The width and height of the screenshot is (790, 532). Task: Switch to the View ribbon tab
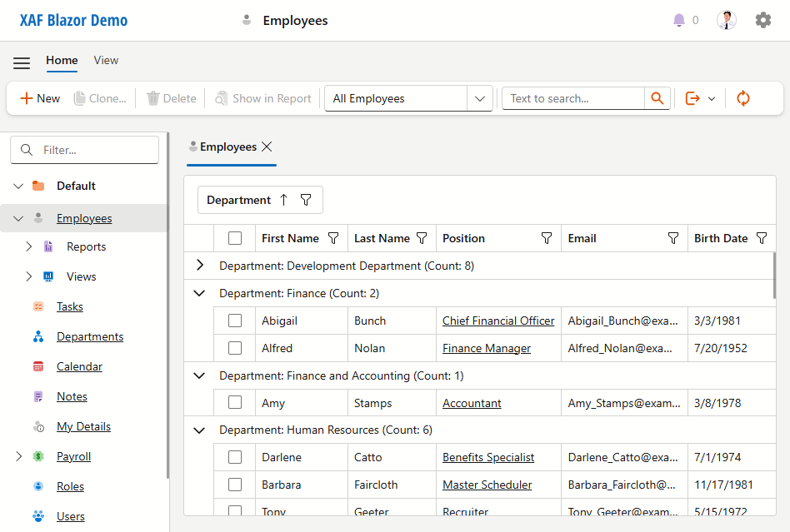tap(106, 61)
